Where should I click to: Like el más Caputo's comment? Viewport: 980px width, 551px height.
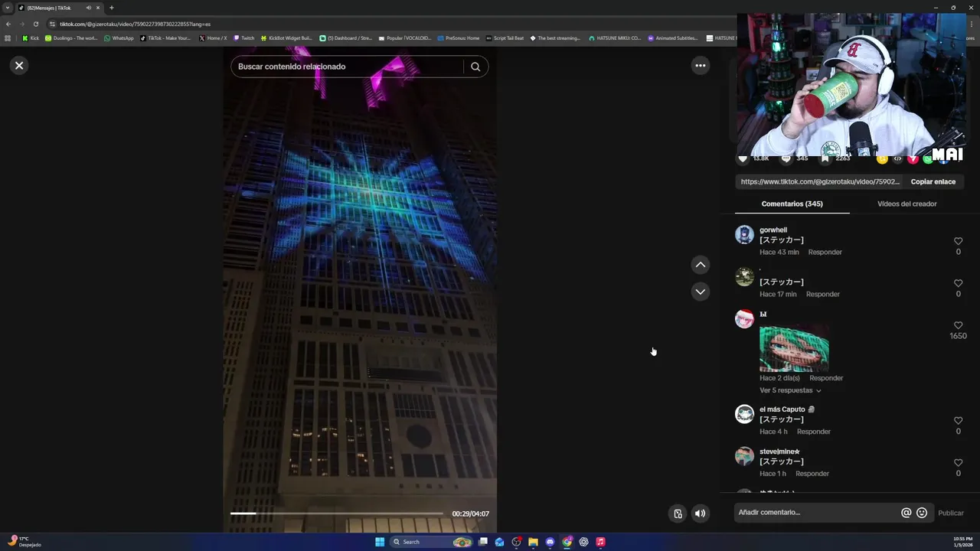(x=958, y=421)
